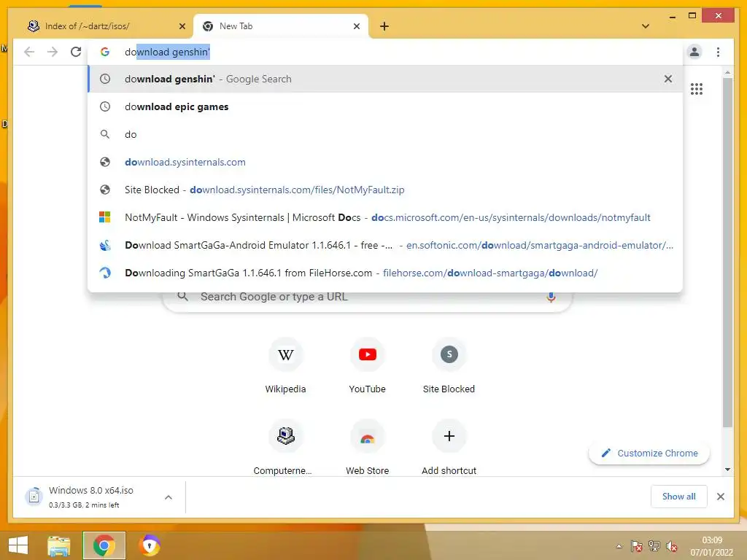Click Show all downloads button
The image size is (747, 560).
pos(679,497)
